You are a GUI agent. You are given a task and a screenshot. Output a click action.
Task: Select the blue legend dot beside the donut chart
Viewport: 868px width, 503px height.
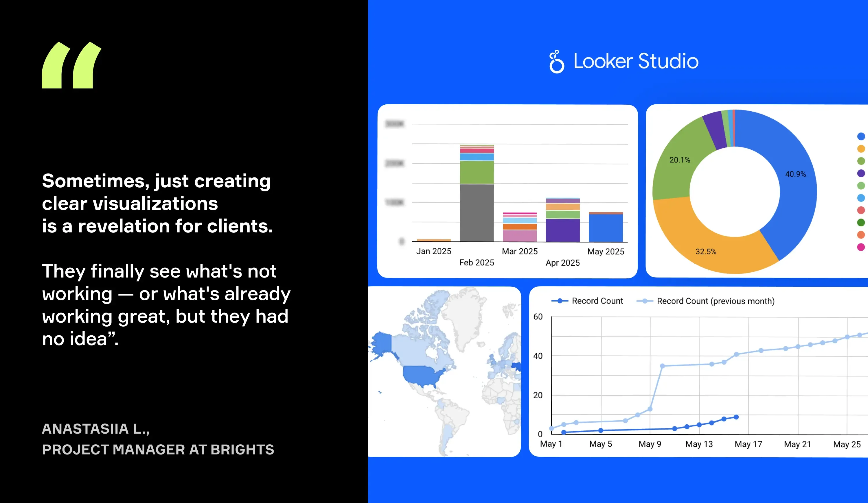(x=861, y=136)
